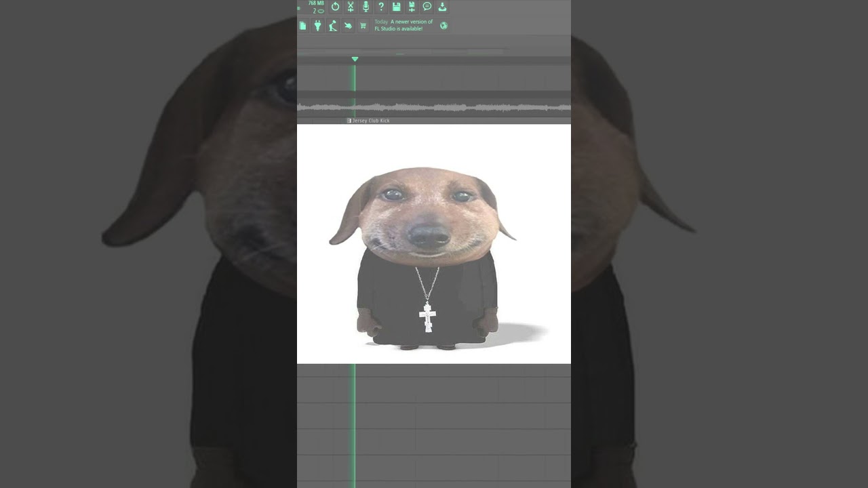Click the globe icon in news panel
Image resolution: width=868 pixels, height=488 pixels.
443,26
